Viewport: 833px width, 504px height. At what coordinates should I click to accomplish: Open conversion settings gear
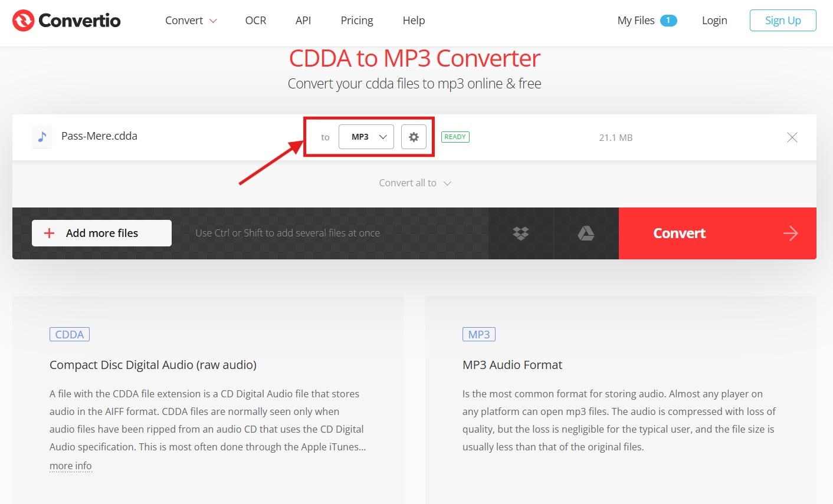[x=414, y=137]
